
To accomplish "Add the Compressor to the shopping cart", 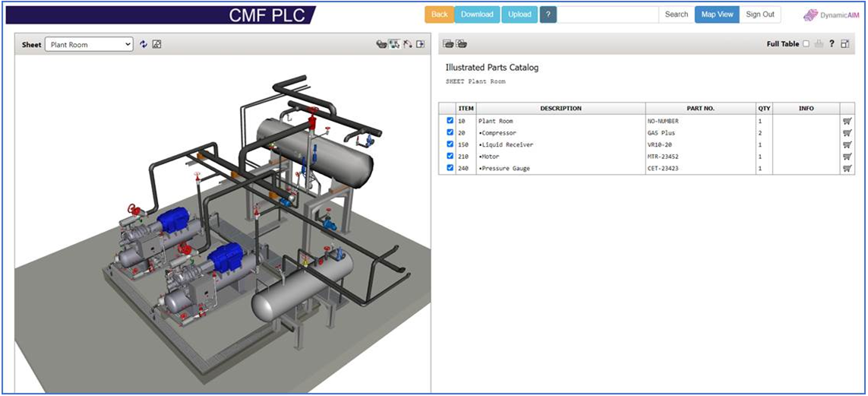I will click(x=847, y=133).
